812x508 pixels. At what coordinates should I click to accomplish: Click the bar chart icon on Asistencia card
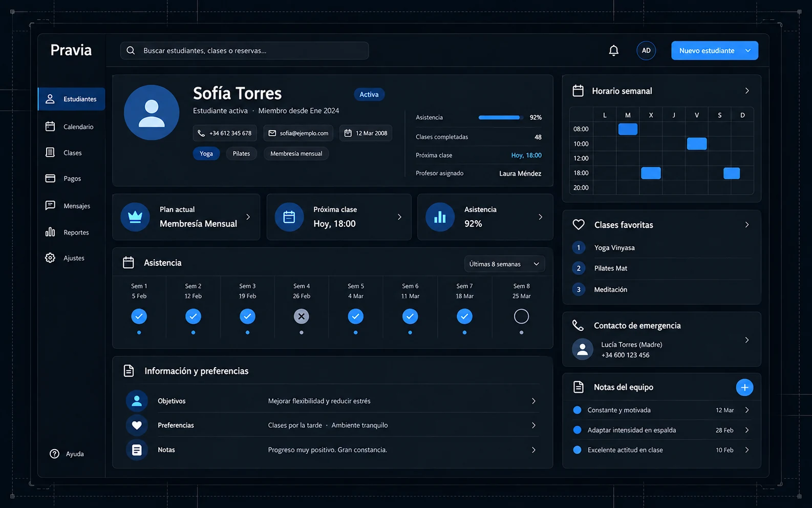pyautogui.click(x=440, y=217)
